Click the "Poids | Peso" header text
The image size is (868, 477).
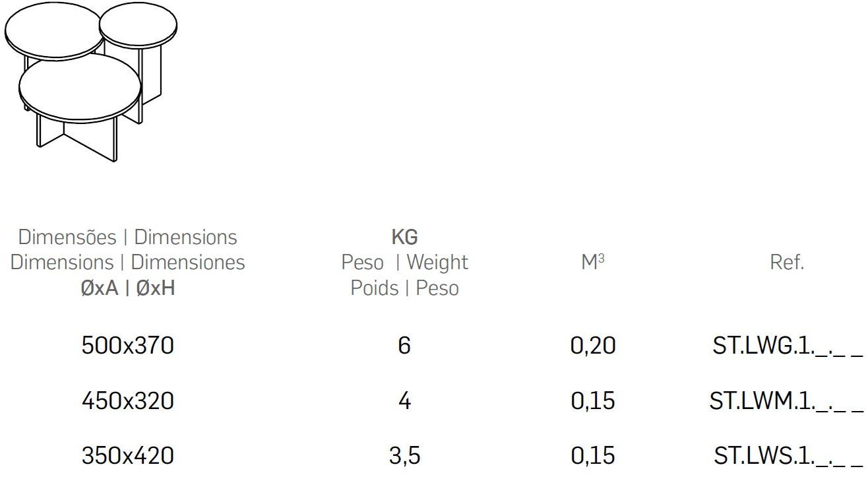(x=404, y=288)
